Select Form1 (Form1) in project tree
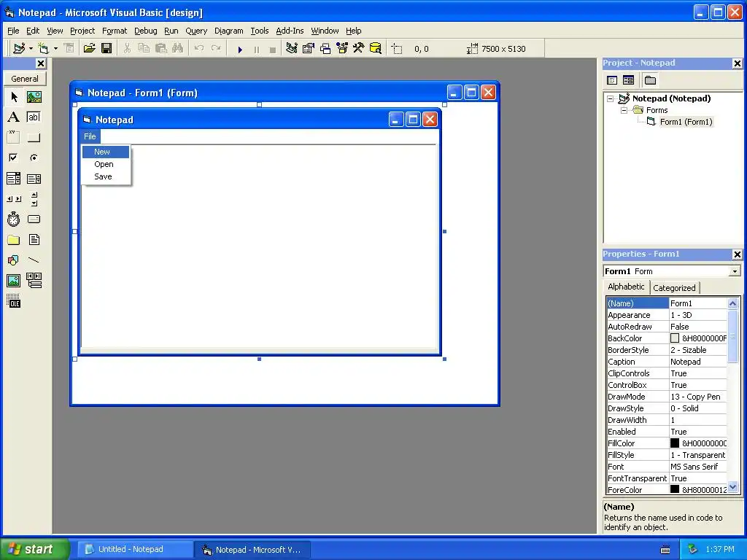 (686, 122)
